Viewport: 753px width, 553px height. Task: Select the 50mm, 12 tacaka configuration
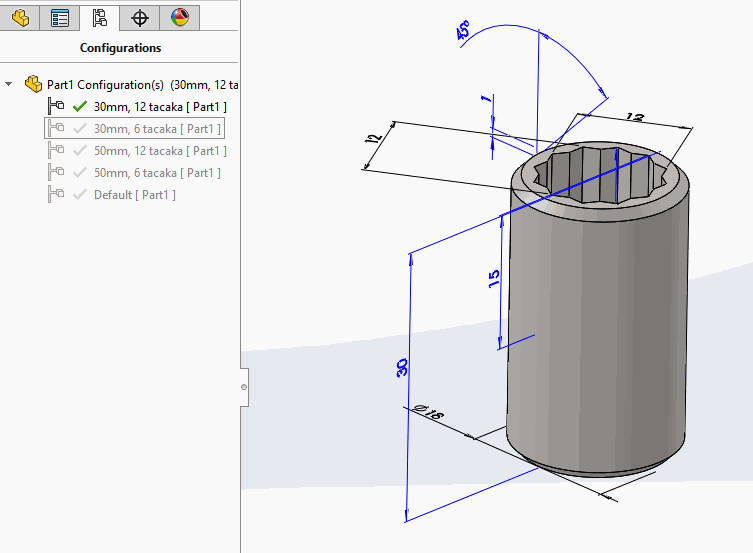[x=160, y=150]
